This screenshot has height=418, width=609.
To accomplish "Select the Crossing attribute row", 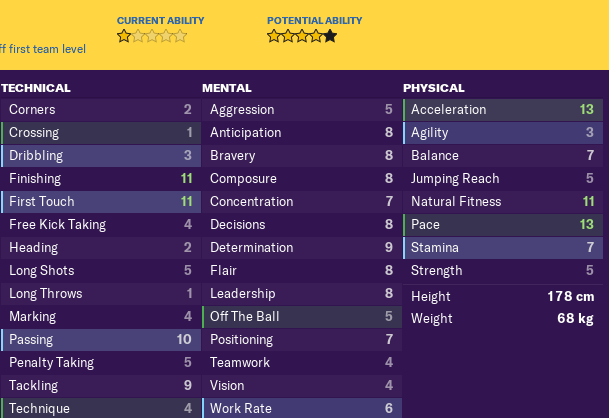I will point(101,133).
